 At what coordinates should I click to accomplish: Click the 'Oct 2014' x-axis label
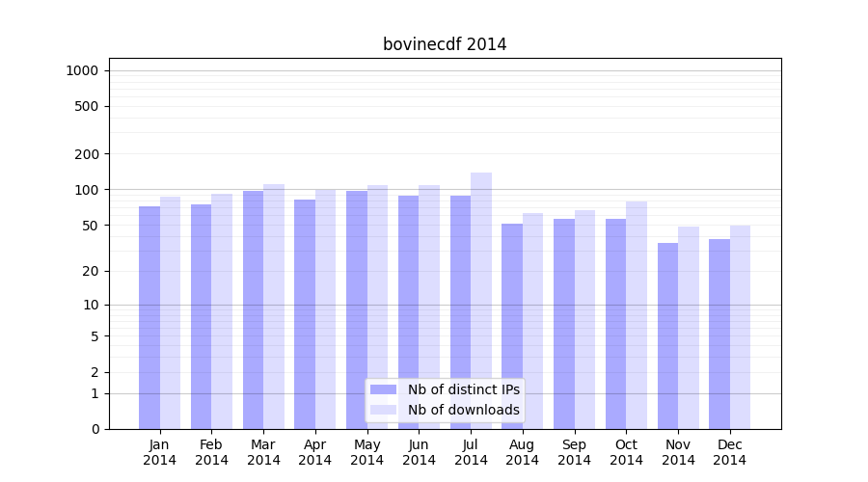click(x=626, y=452)
